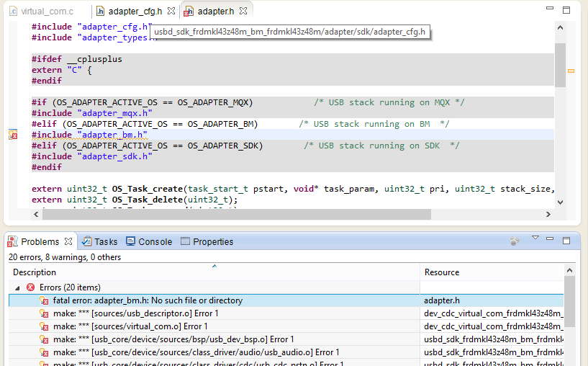Image resolution: width=588 pixels, height=366 pixels.
Task: Click the Problems list scroll up arrow
Action: (569, 270)
